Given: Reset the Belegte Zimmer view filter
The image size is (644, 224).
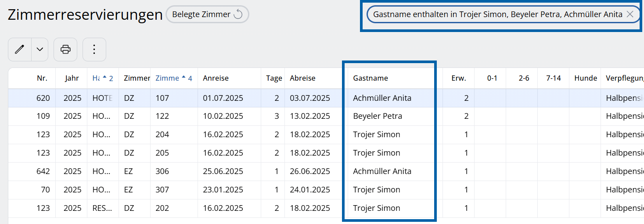Looking at the screenshot, I should [x=238, y=14].
